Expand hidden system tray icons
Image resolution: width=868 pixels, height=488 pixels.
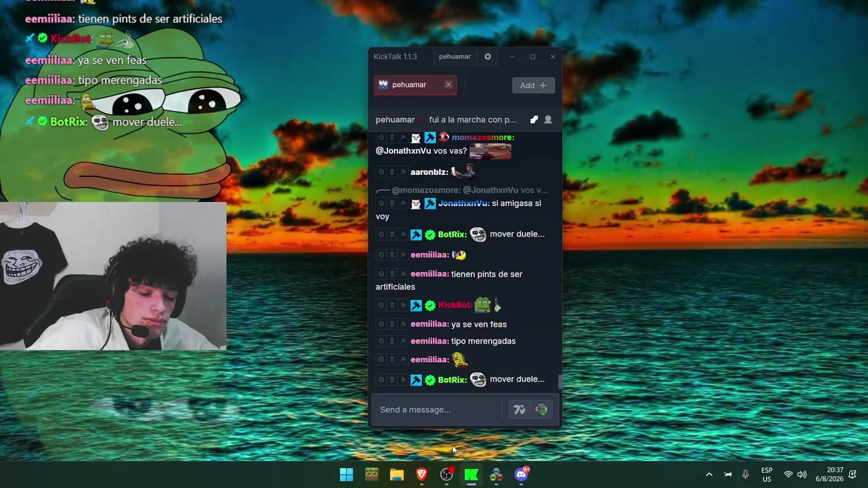(x=709, y=474)
